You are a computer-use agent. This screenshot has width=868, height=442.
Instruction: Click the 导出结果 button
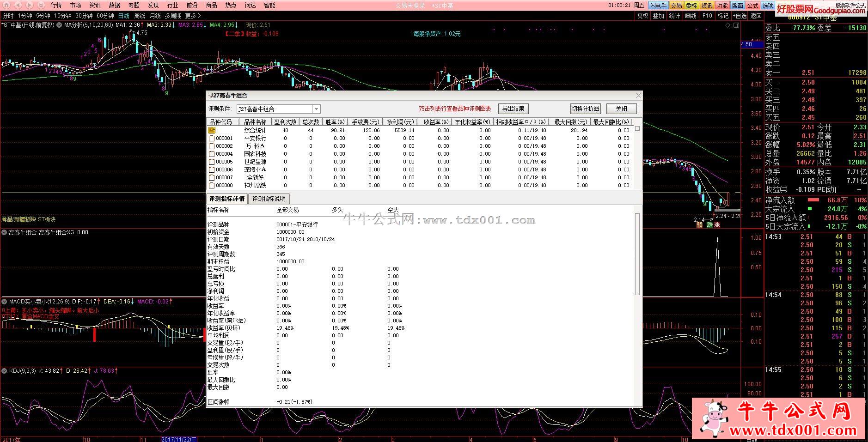513,109
